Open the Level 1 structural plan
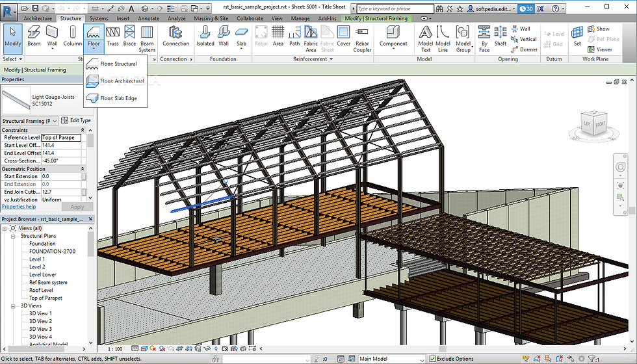The height and width of the screenshot is (364, 637). [37, 259]
